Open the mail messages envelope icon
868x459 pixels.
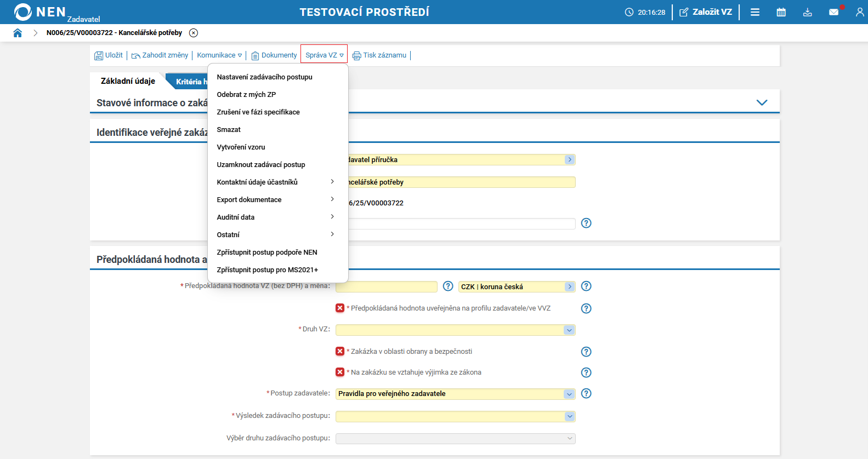pos(833,12)
